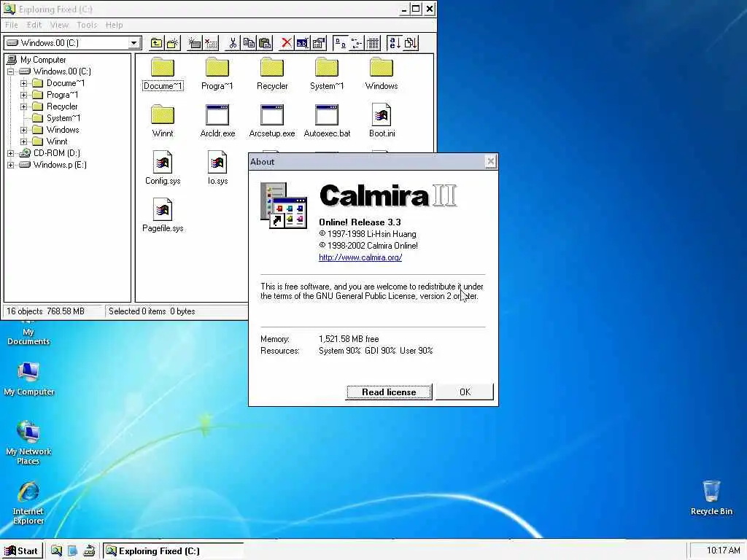Switch to Large Icons view

point(340,43)
